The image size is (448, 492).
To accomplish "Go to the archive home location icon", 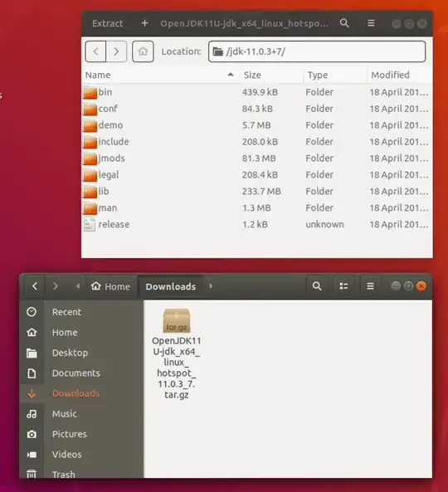I will point(143,51).
